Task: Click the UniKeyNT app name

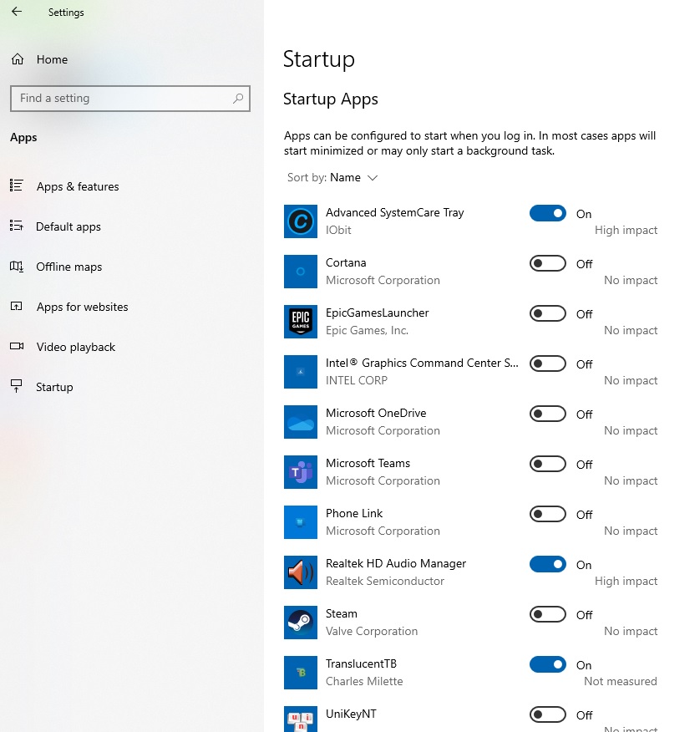Action: (351, 714)
